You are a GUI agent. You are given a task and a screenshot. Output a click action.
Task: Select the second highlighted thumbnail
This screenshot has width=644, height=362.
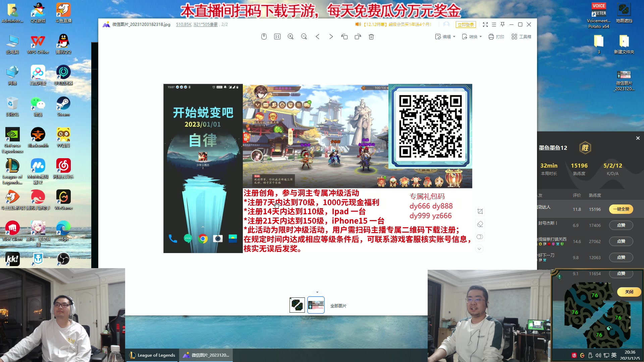click(x=316, y=305)
